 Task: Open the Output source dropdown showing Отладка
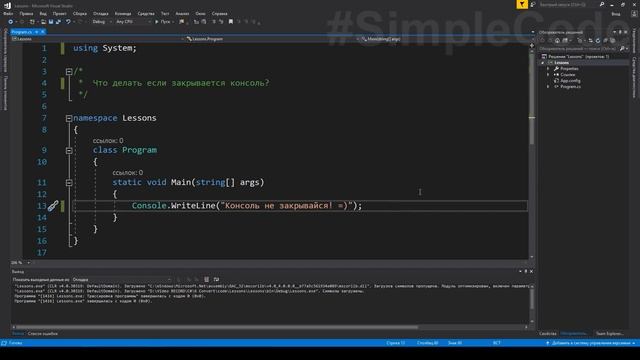tap(122, 280)
